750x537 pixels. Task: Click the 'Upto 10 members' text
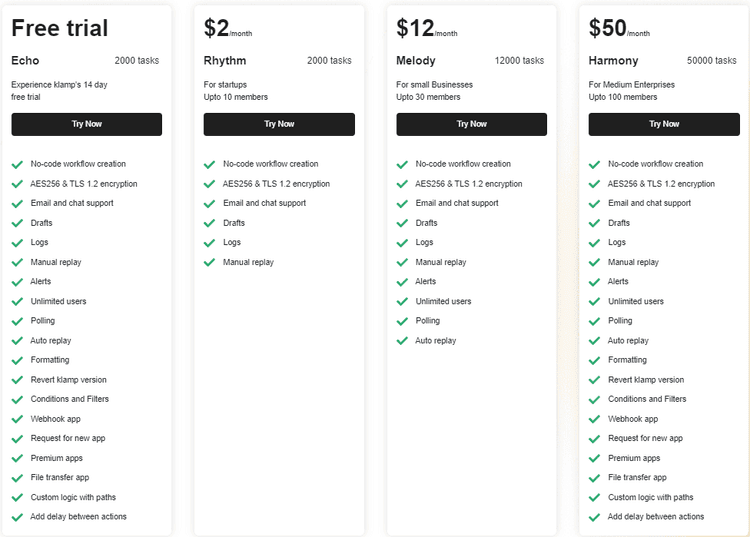coord(236,97)
